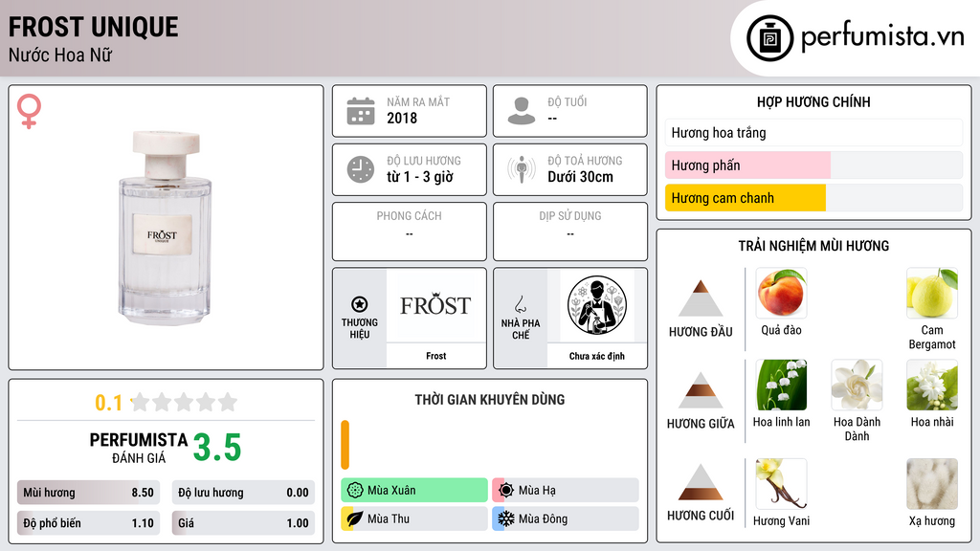The height and width of the screenshot is (551, 980).
Task: Open the Hoa nhài note image
Action: [x=932, y=385]
